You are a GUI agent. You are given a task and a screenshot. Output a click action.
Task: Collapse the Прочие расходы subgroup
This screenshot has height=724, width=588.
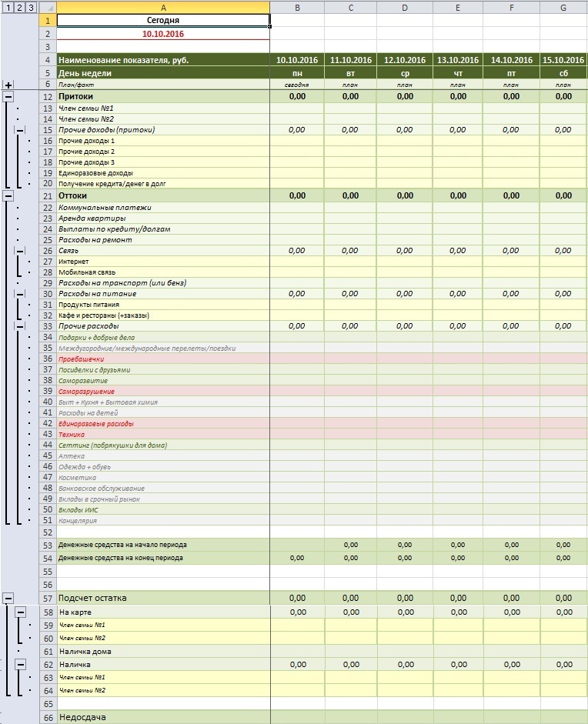coord(20,326)
